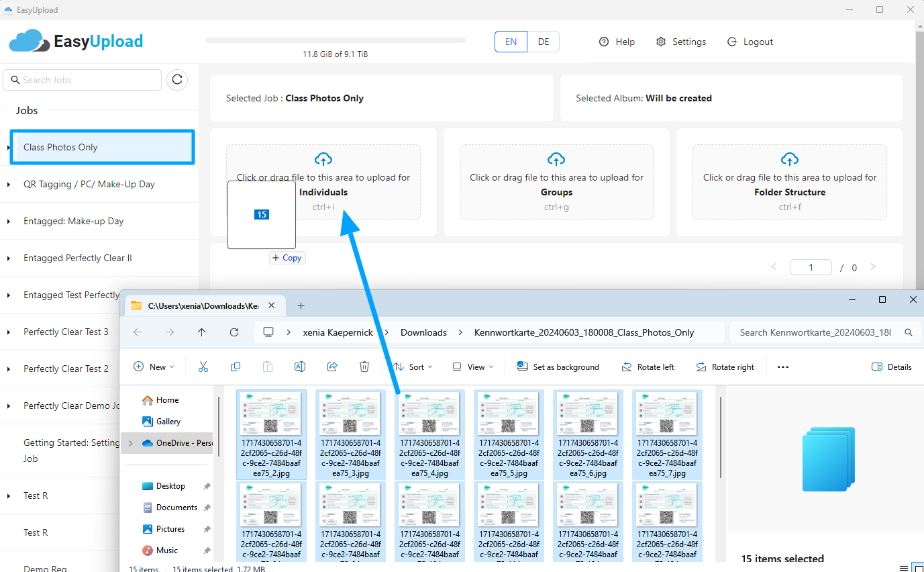Expand Entagged Perfectly Clear II job
Viewport: 924px width, 572px height.
pos(7,258)
